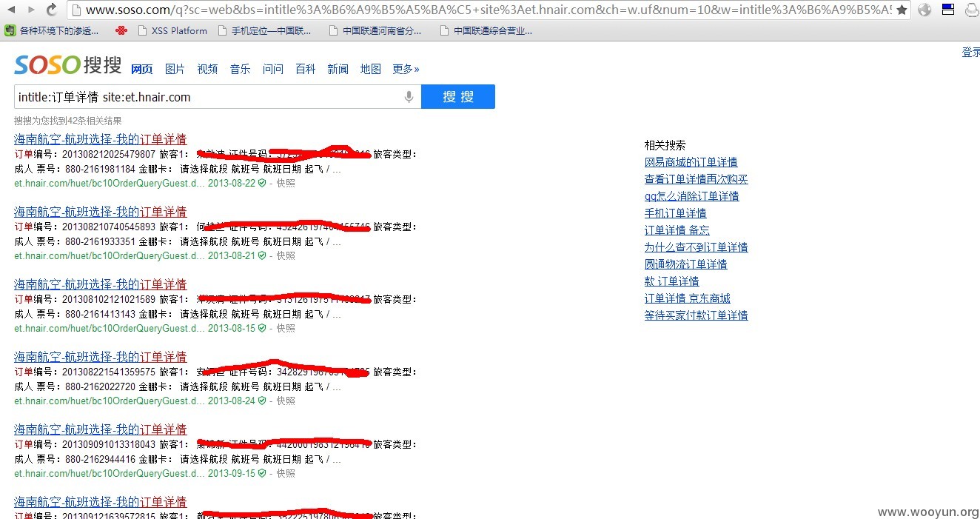Image resolution: width=980 pixels, height=519 pixels.
Task: Click ticket number 880-2162022720
Action: [x=100, y=386]
